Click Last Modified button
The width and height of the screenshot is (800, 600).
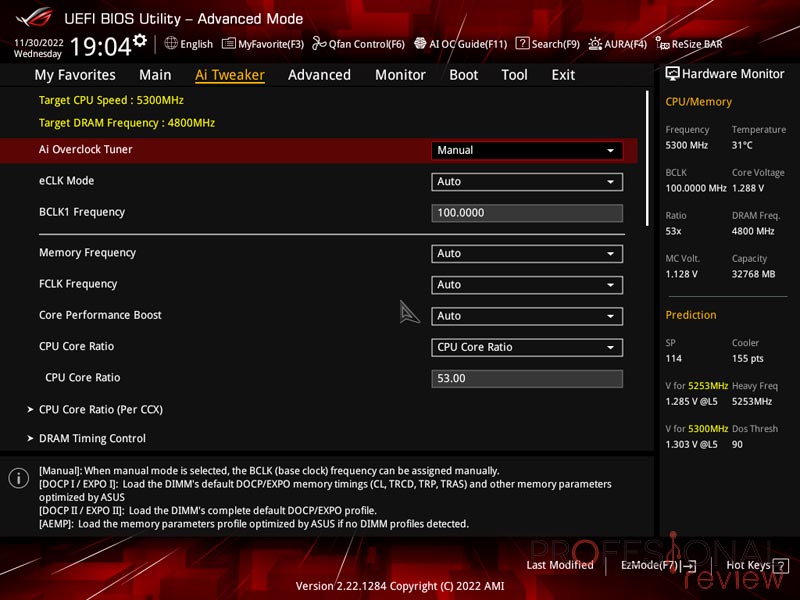pos(560,565)
